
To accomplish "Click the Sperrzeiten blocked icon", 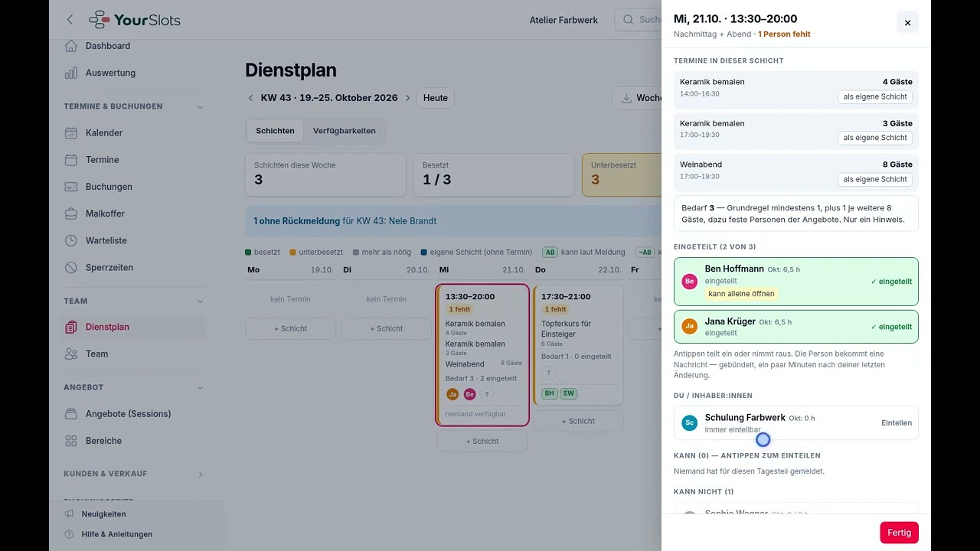I will pos(71,267).
